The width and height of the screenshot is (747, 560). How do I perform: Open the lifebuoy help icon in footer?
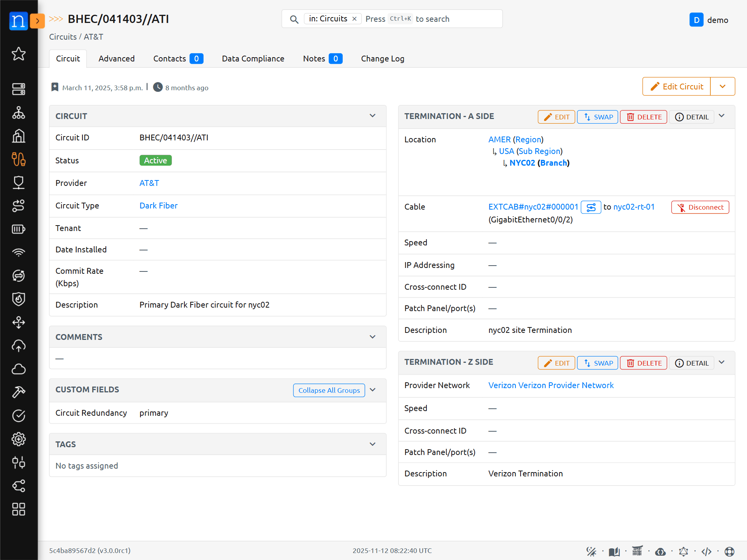click(729, 551)
